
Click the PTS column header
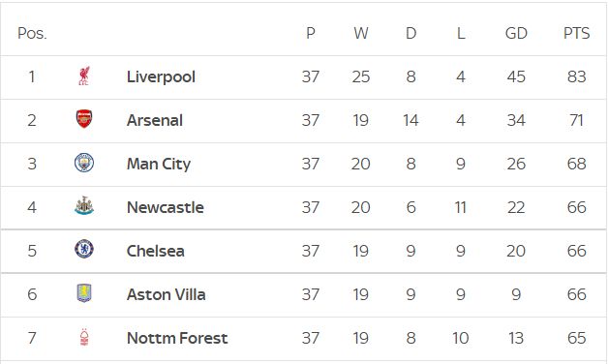577,33
